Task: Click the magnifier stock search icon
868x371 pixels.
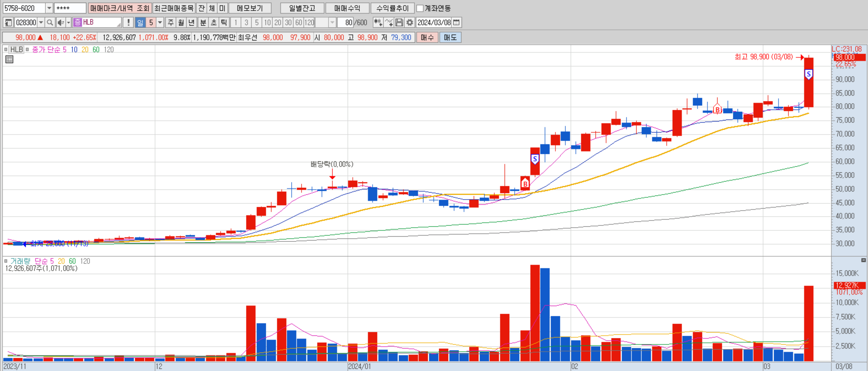Action: click(x=50, y=23)
